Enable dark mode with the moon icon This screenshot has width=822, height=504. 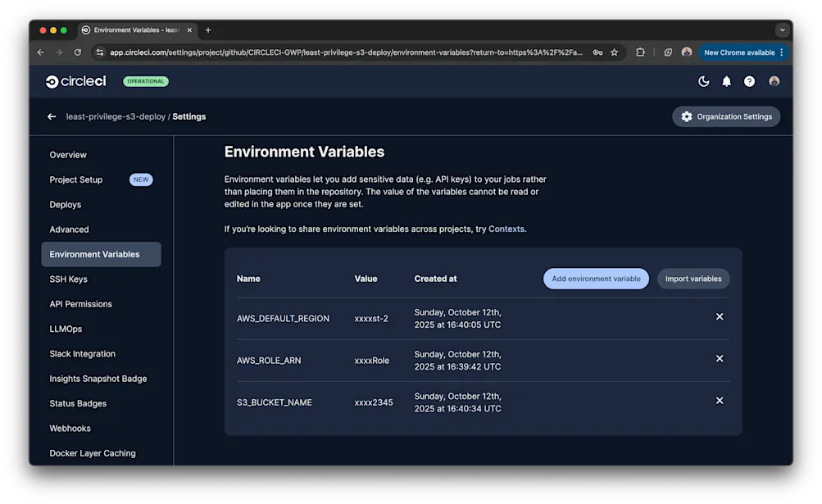(x=703, y=81)
